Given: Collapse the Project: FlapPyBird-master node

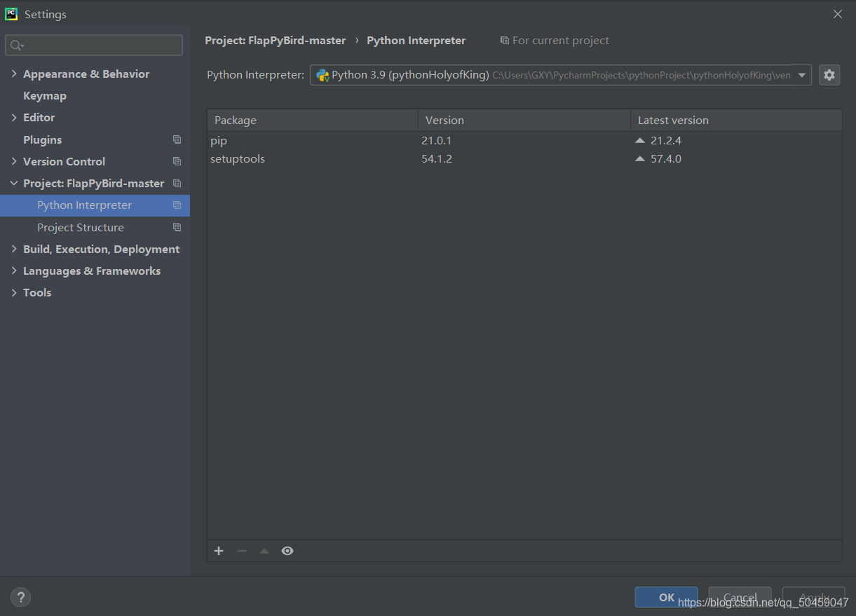Looking at the screenshot, I should tap(14, 183).
